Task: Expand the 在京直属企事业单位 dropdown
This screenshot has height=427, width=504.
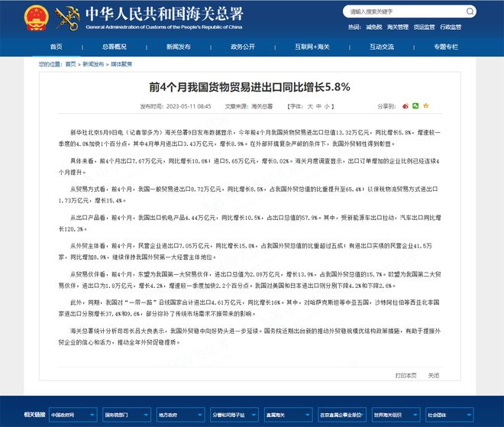Action: (342, 415)
